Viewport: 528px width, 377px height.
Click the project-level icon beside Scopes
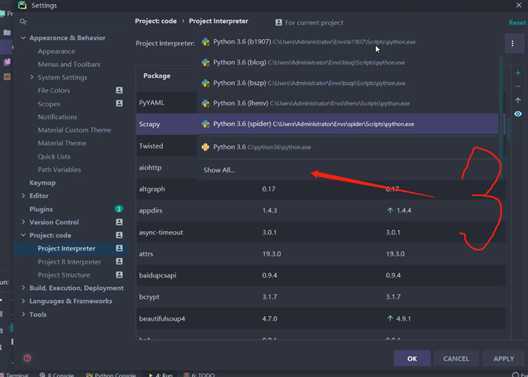click(119, 103)
